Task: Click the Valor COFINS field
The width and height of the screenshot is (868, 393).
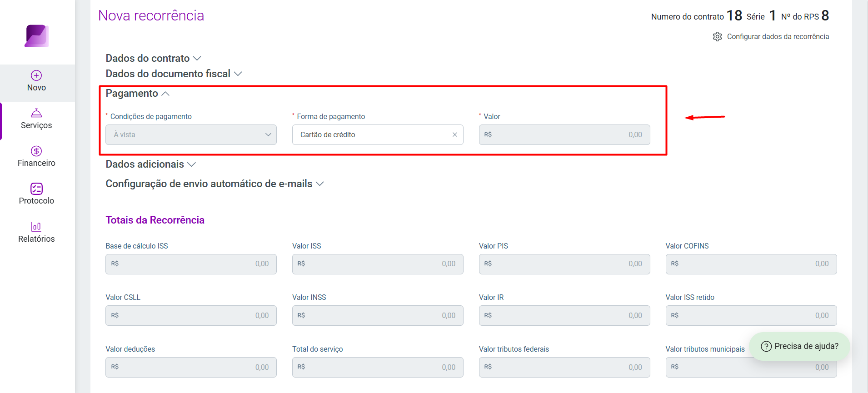Action: (751, 264)
